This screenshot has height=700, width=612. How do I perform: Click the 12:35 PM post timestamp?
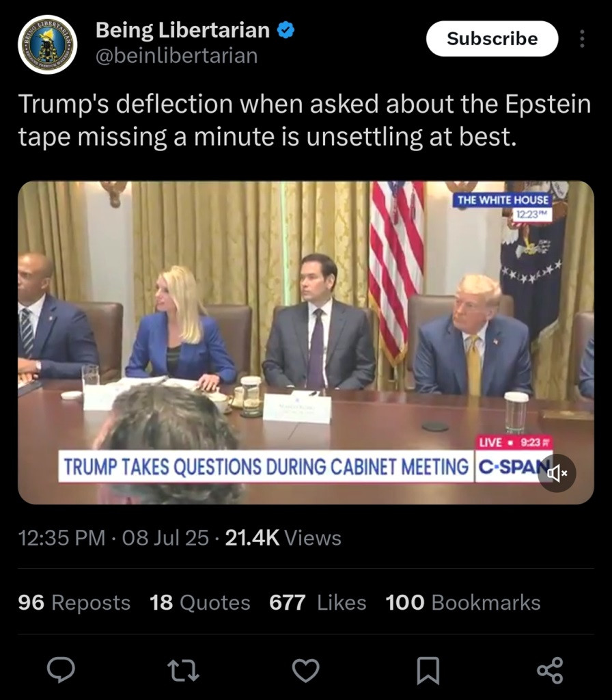click(61, 538)
